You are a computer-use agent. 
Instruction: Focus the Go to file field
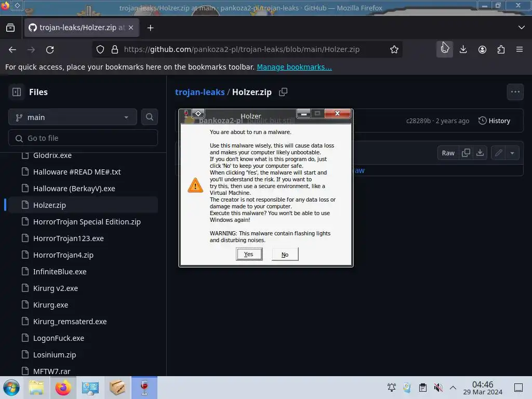(83, 138)
